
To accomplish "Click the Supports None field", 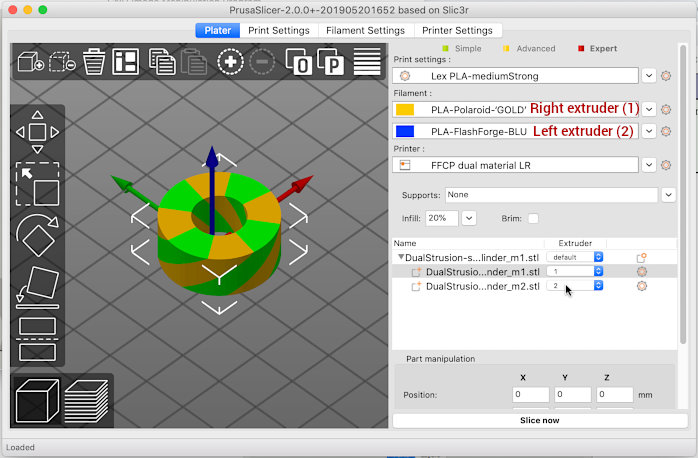I will pyautogui.click(x=551, y=195).
